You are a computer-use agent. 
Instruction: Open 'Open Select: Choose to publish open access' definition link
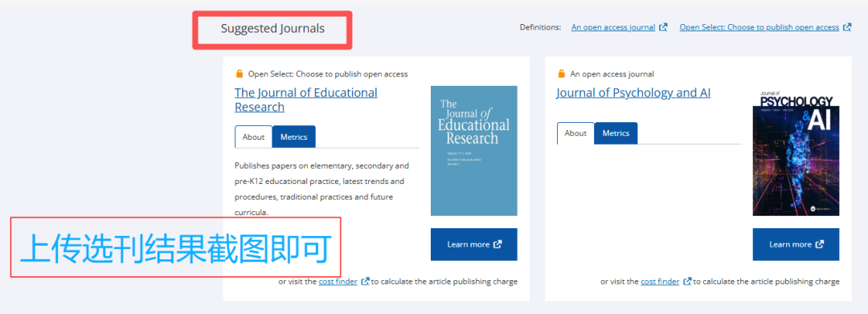(x=759, y=27)
